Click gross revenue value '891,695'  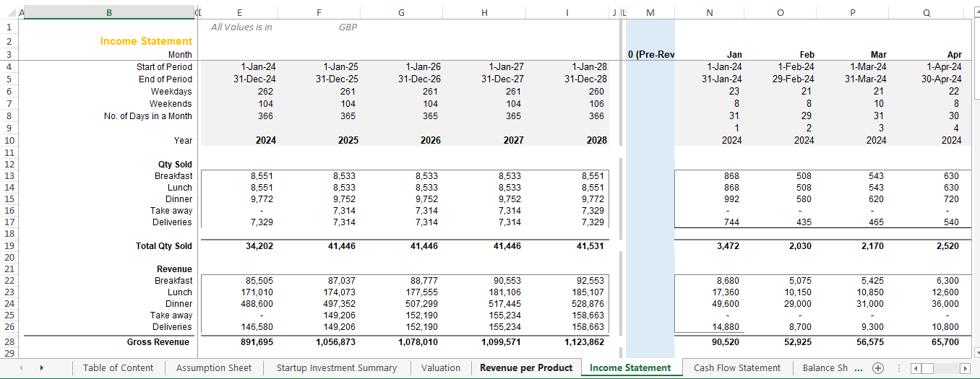[259, 342]
